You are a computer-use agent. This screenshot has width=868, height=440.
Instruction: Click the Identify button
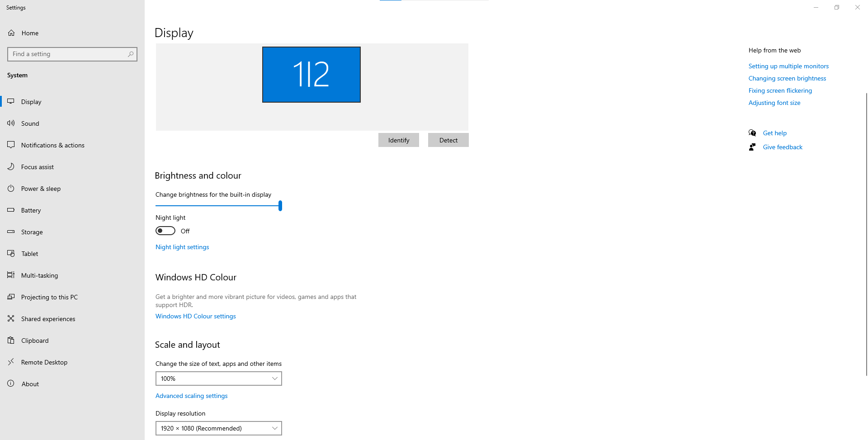coord(399,140)
